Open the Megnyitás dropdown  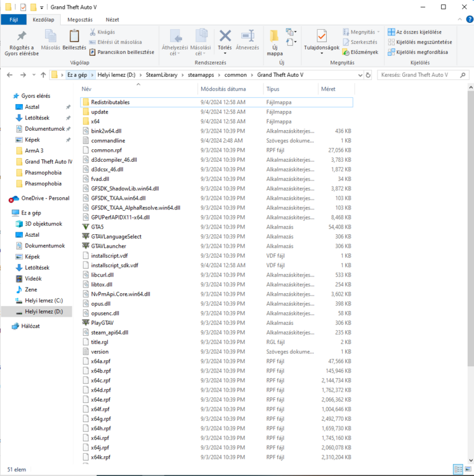point(362,32)
